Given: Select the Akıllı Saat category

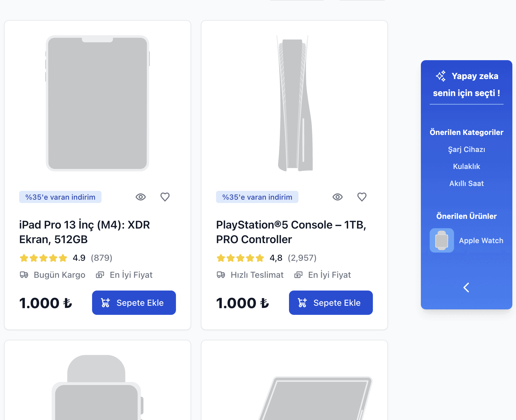Looking at the screenshot, I should coord(466,183).
